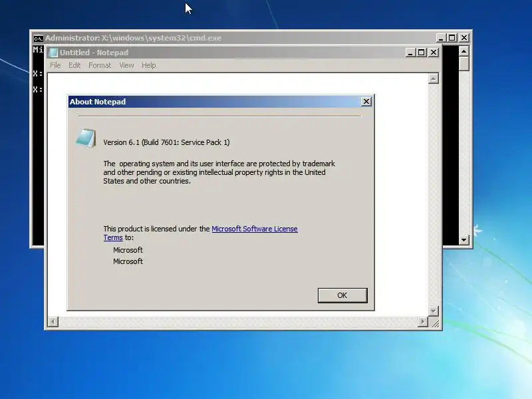Maximize the Notepad window
532x399 pixels.
(422, 53)
